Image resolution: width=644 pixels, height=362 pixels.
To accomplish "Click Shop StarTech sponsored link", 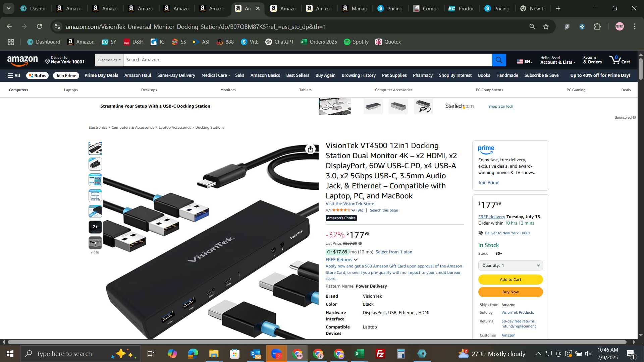I will [500, 107].
